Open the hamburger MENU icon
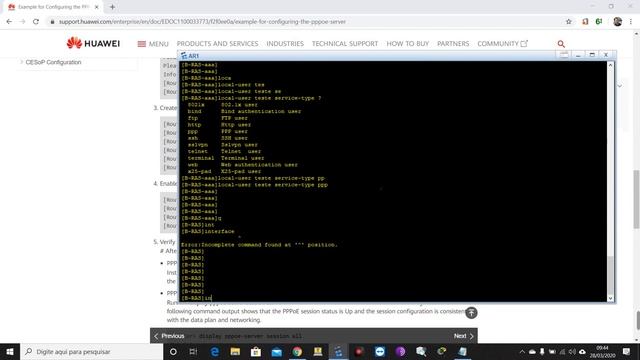This screenshot has width=640, height=360. coord(142,44)
